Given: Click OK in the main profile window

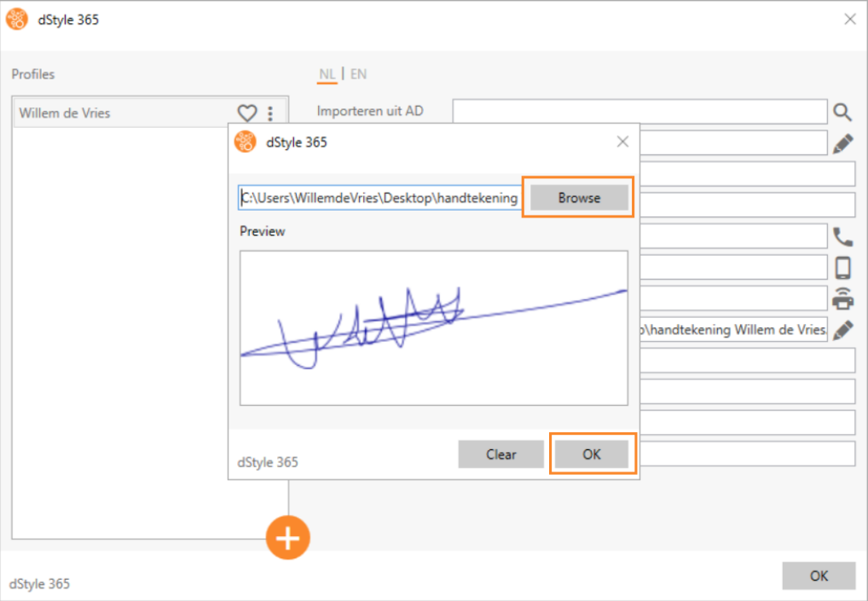Looking at the screenshot, I should pos(819,575).
